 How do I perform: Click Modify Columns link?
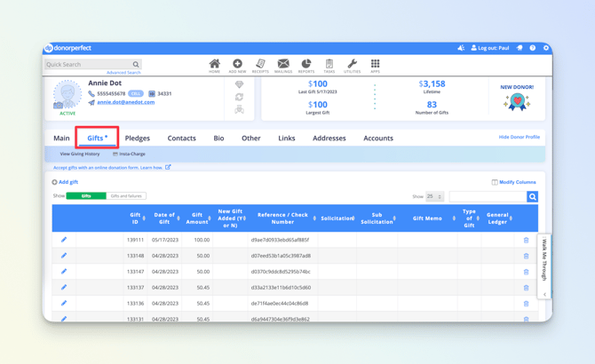514,182
